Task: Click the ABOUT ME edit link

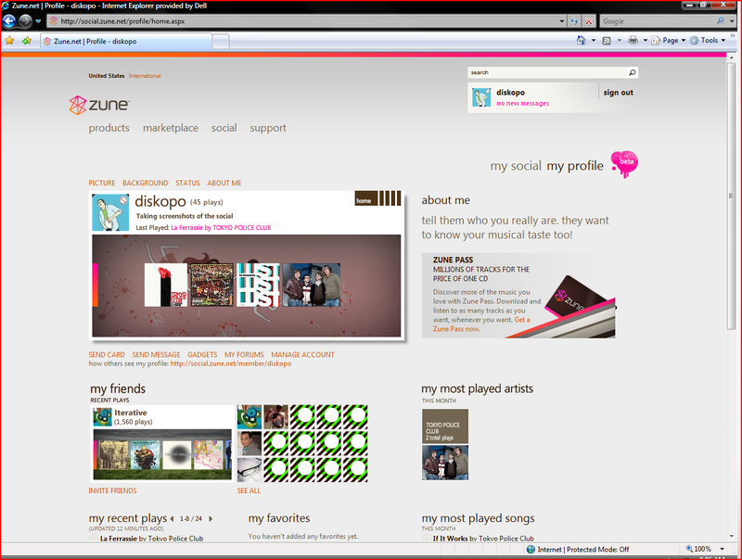Action: [224, 183]
